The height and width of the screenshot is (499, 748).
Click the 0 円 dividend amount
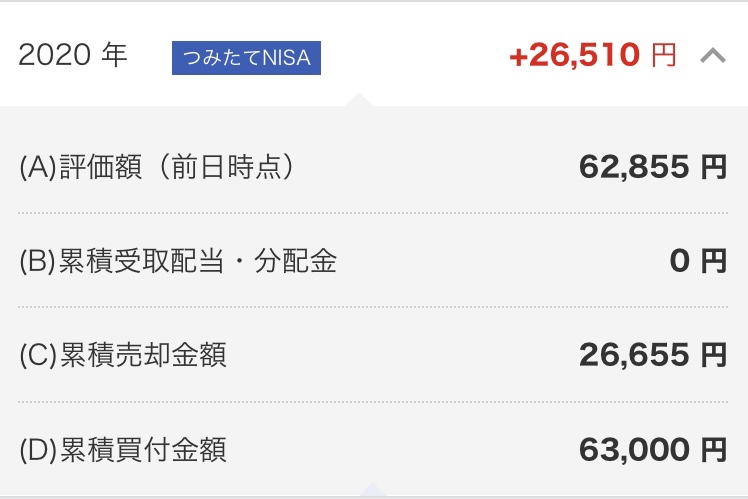point(698,261)
